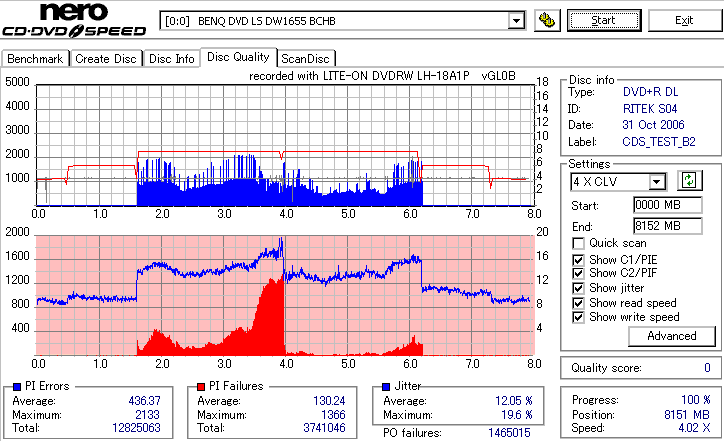Click the Start position field 0000 MB
The width and height of the screenshot is (724, 441).
pyautogui.click(x=667, y=205)
